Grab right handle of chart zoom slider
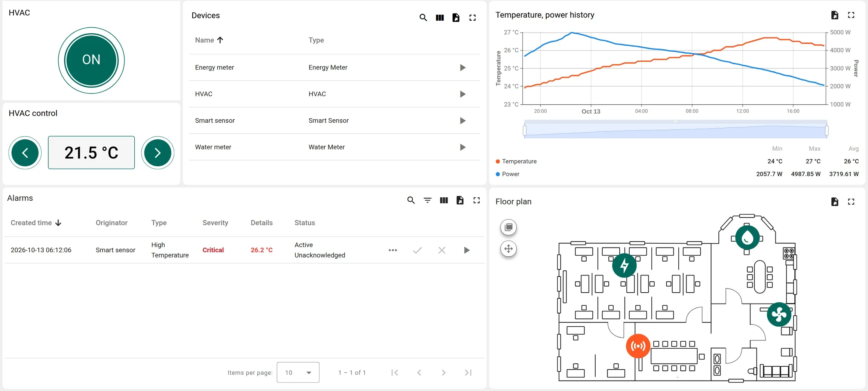This screenshot has width=868, height=391. pos(827,130)
